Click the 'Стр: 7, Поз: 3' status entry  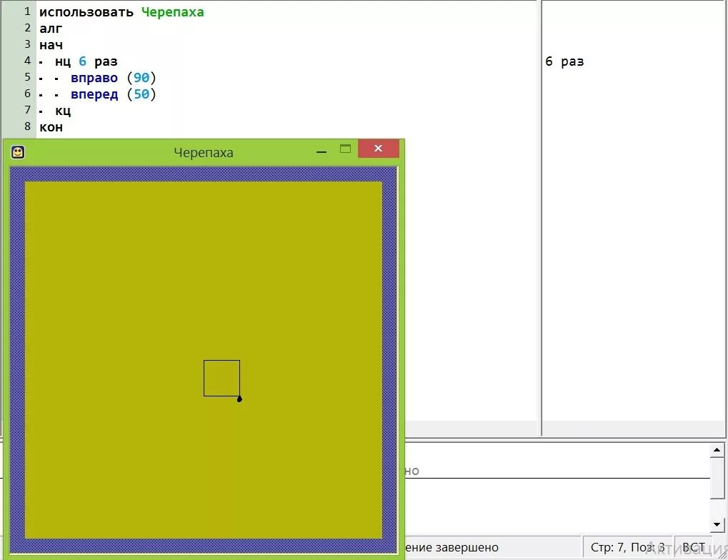coord(627,547)
